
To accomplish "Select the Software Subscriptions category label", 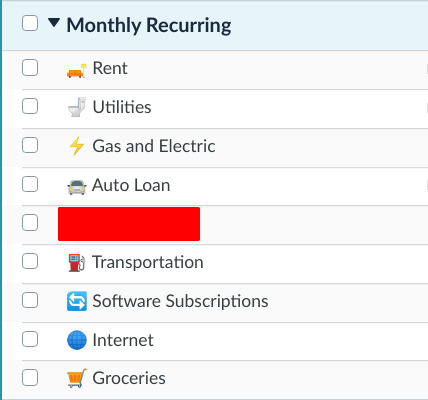I will [180, 301].
